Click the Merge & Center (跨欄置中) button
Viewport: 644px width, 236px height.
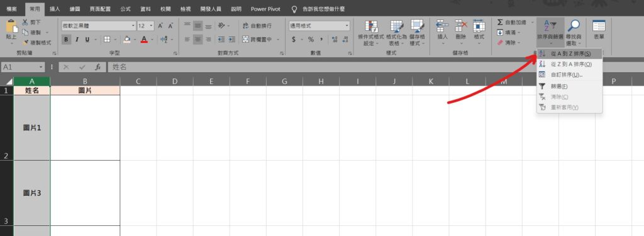[x=257, y=40]
